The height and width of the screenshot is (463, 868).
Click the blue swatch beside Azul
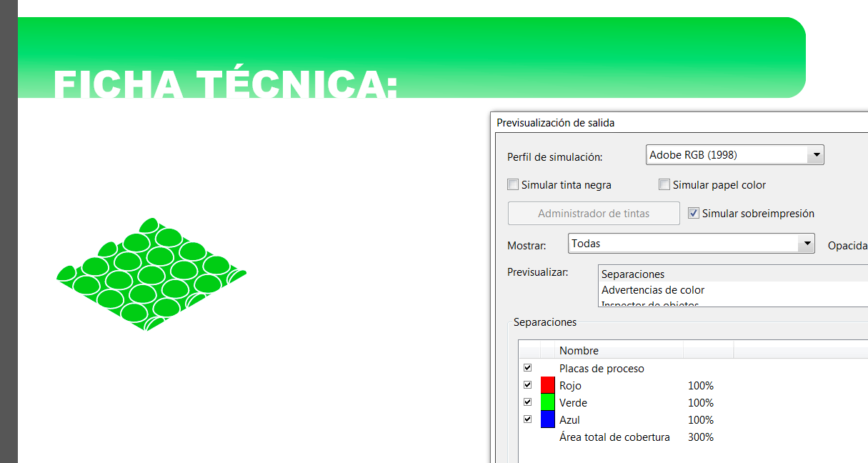point(548,419)
